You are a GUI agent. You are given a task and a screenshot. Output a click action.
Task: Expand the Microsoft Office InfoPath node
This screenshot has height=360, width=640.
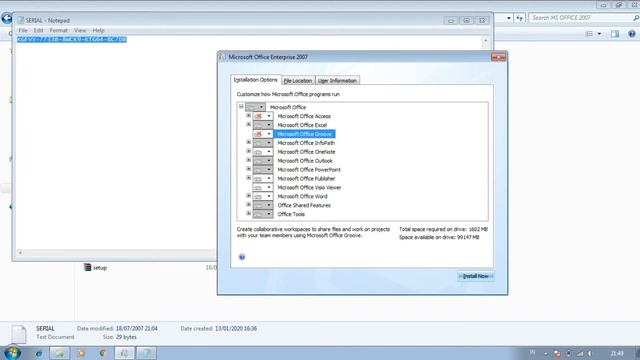[249, 142]
